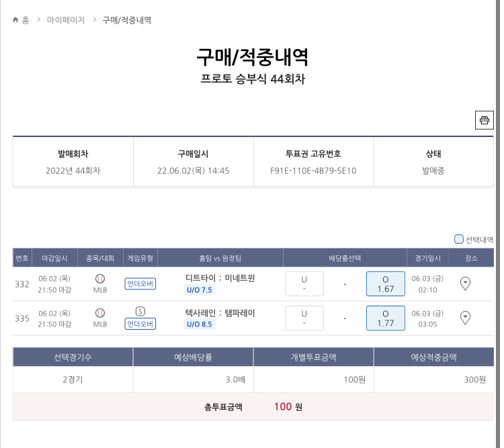The image size is (504, 448).
Task: Click U/O 7.5 handicap label
Action: click(200, 290)
